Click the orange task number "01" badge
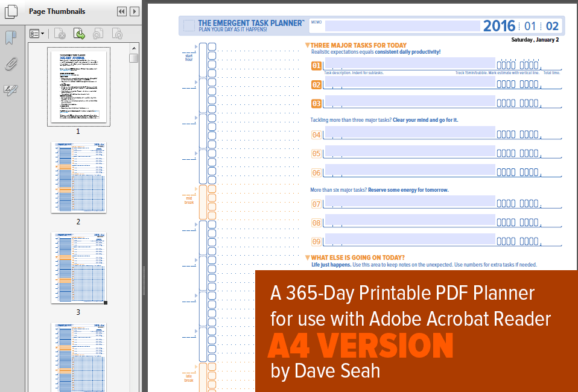 316,66
